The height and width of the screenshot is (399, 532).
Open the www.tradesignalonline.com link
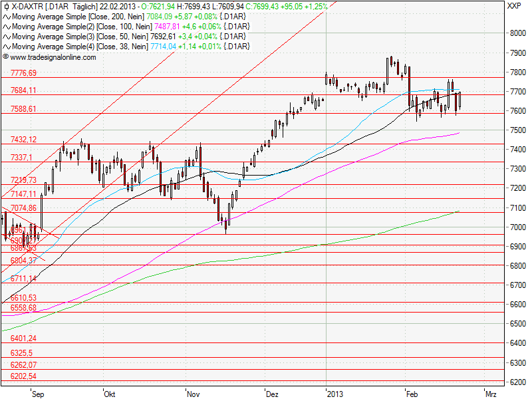coord(52,57)
